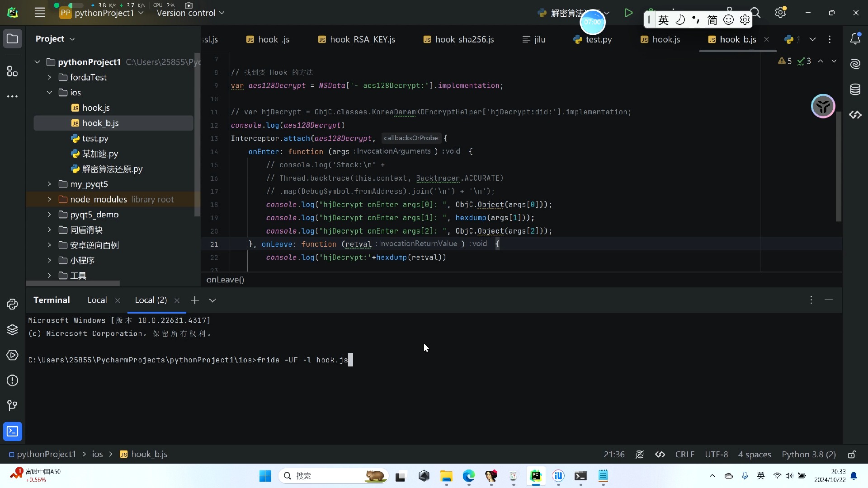Click the floating round plugin avatar

[x=823, y=106]
